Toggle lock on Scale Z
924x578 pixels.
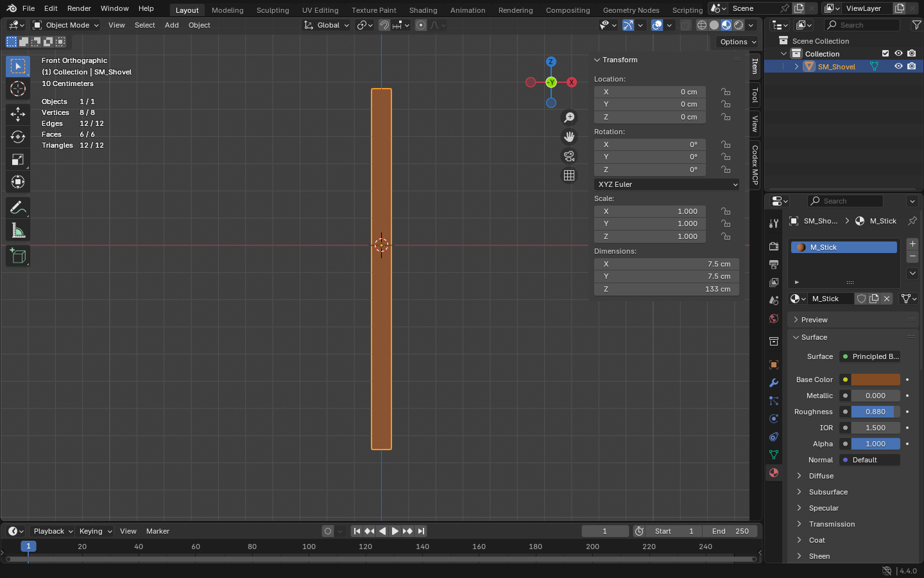(726, 236)
